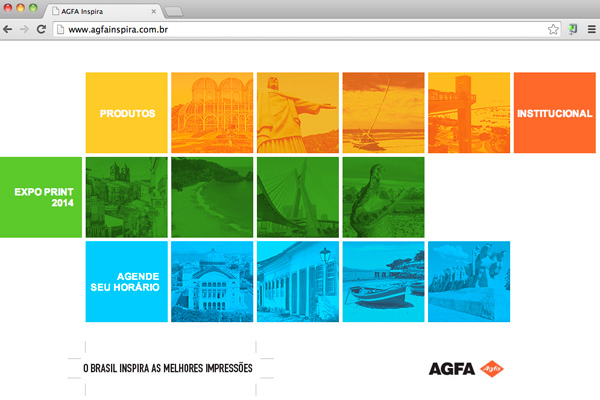Viewport: 600px width, 400px height.
Task: Select the AGFA Inspira tab
Action: pos(104,11)
